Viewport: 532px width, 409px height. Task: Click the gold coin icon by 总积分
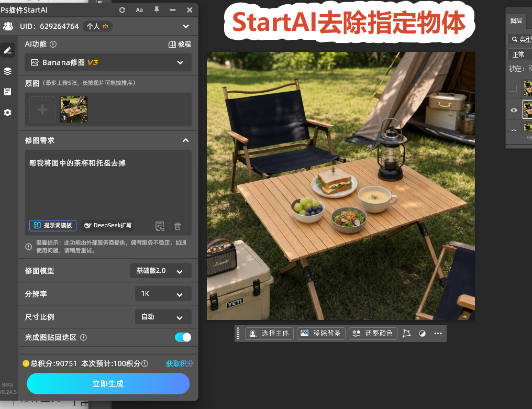26,363
